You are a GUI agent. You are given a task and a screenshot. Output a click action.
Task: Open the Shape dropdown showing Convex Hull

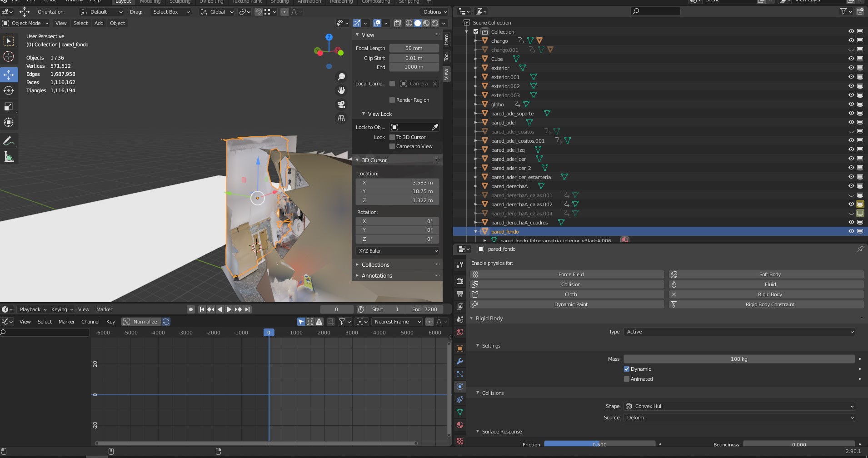738,406
